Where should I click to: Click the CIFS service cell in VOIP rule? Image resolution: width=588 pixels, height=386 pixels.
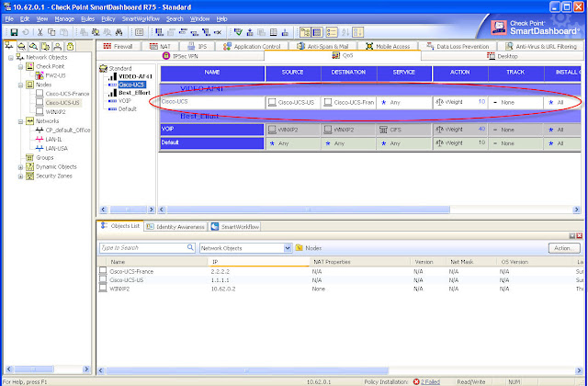pos(404,130)
